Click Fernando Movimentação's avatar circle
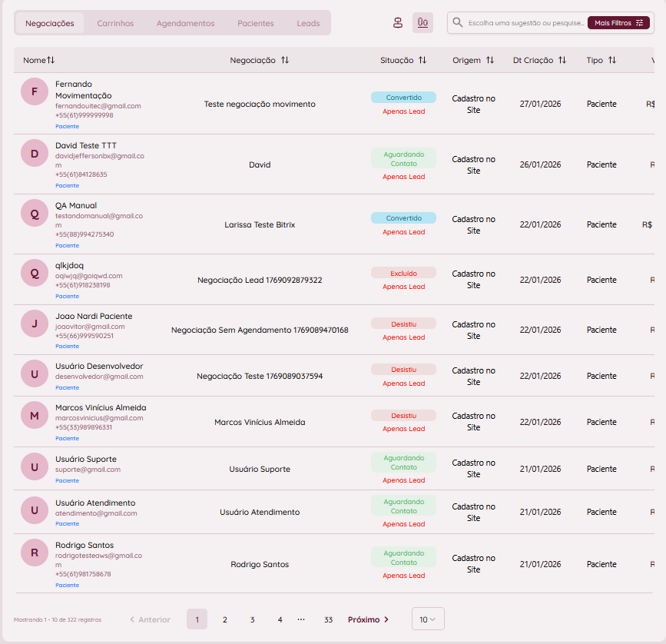This screenshot has width=666, height=644. (x=34, y=91)
